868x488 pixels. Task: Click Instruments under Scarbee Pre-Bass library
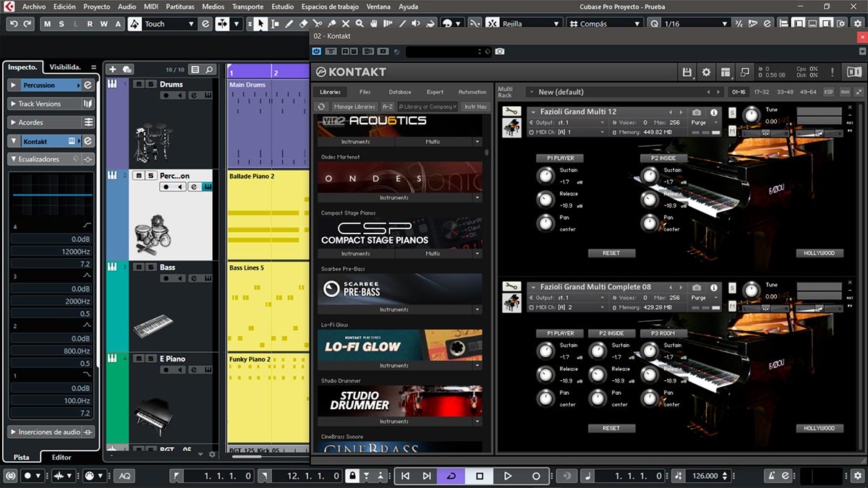tap(395, 309)
